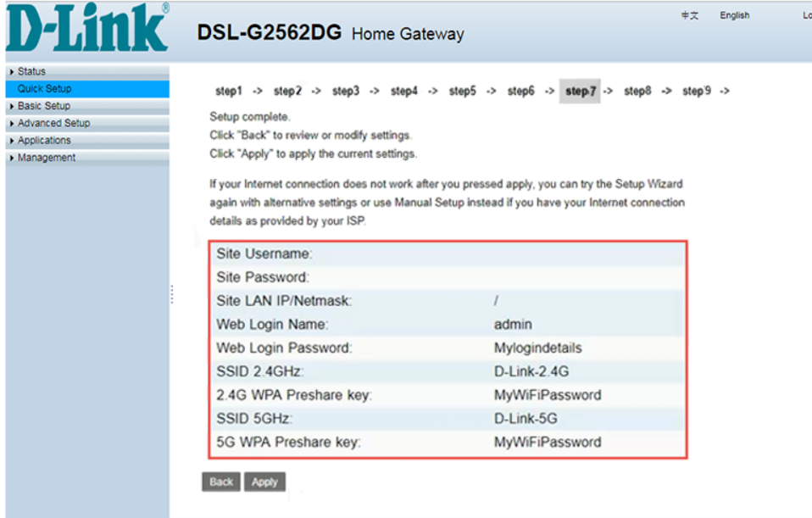Select the 'Mylogindetails' password value

pyautogui.click(x=537, y=348)
